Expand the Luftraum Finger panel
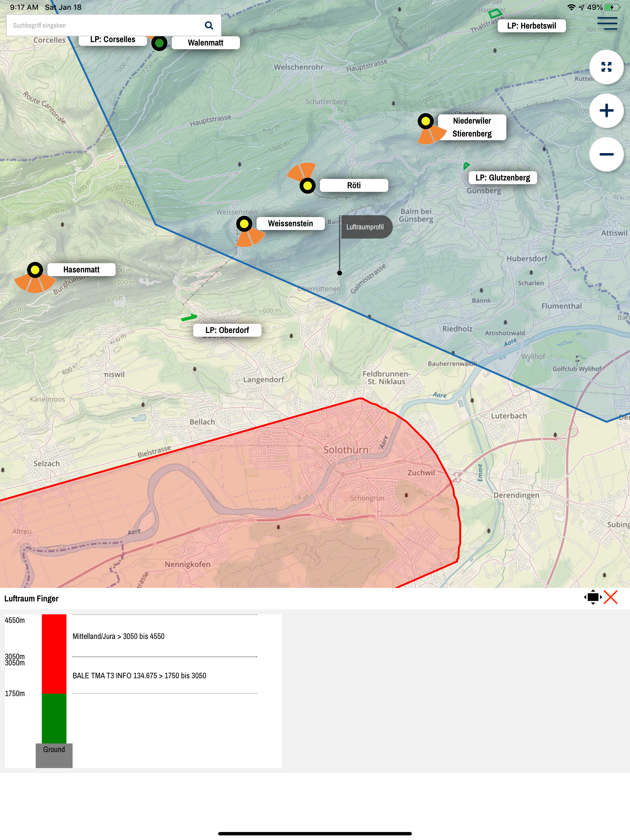630x840 pixels. (x=592, y=597)
